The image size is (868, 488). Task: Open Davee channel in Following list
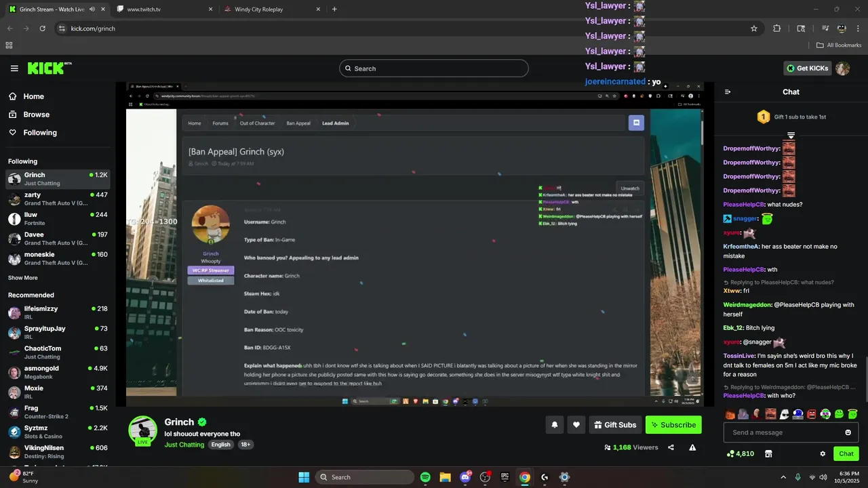coord(58,239)
